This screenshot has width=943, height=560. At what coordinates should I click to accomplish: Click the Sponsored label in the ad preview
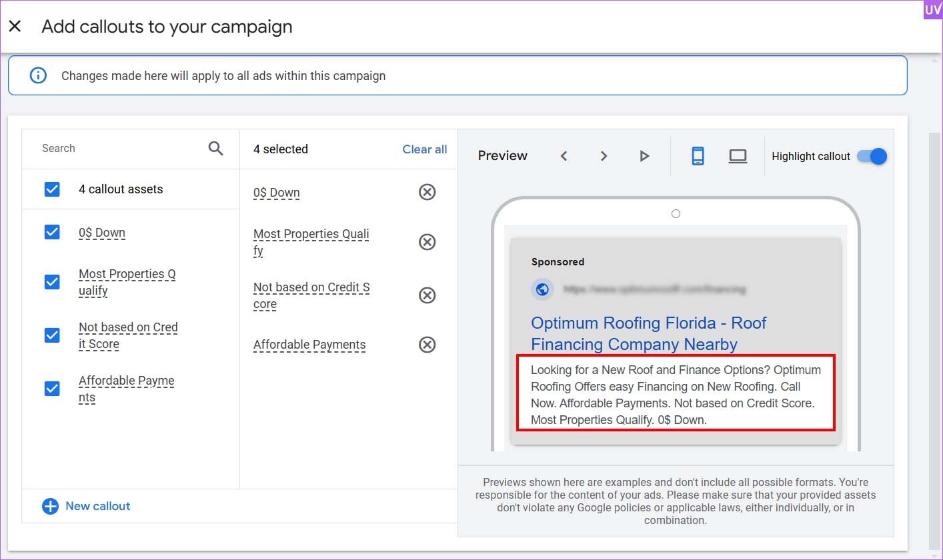(x=558, y=262)
